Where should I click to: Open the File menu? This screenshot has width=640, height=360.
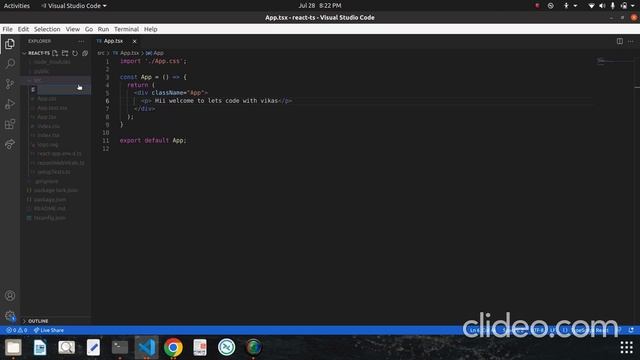pos(7,29)
